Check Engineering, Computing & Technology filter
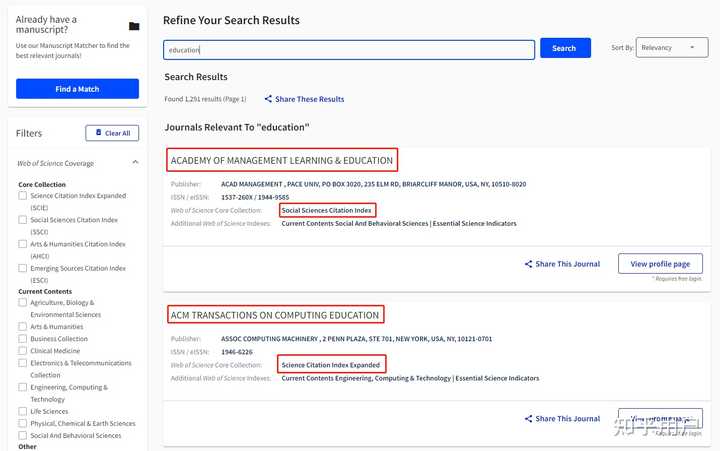Image resolution: width=720 pixels, height=451 pixels. [x=22, y=387]
